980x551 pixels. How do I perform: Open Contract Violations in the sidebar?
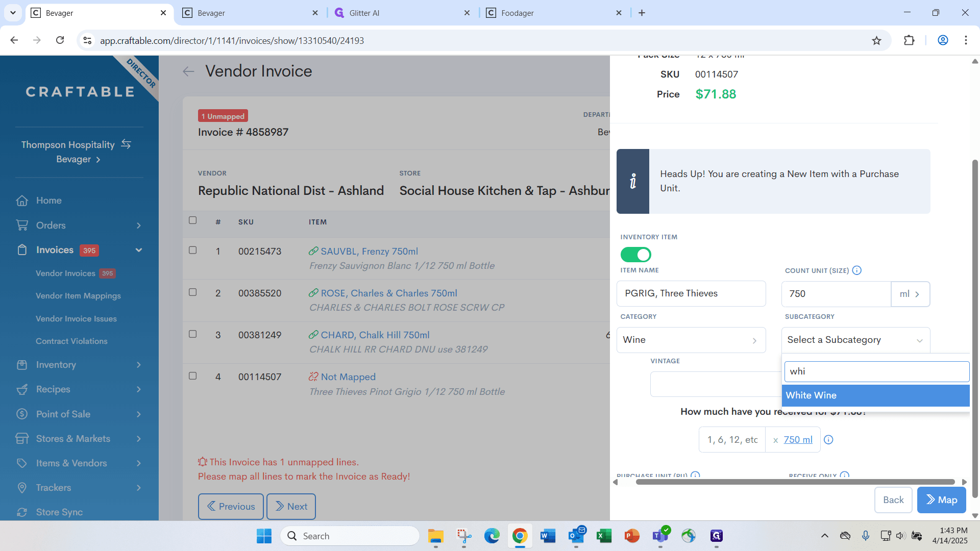point(71,341)
